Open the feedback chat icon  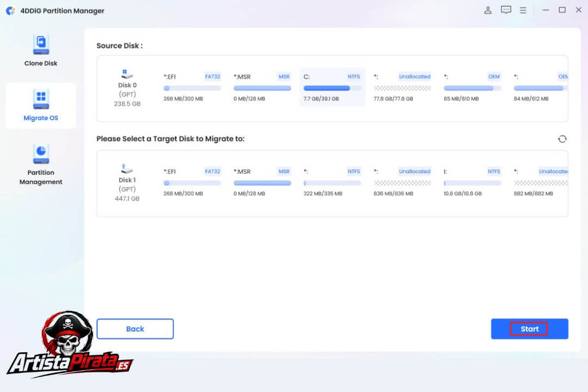(506, 10)
